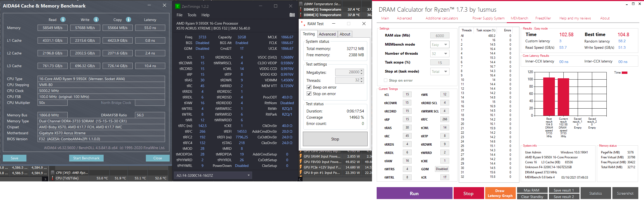Click the red Stop button in MEMbench
This screenshot has height=205, width=644.
pos(468,193)
